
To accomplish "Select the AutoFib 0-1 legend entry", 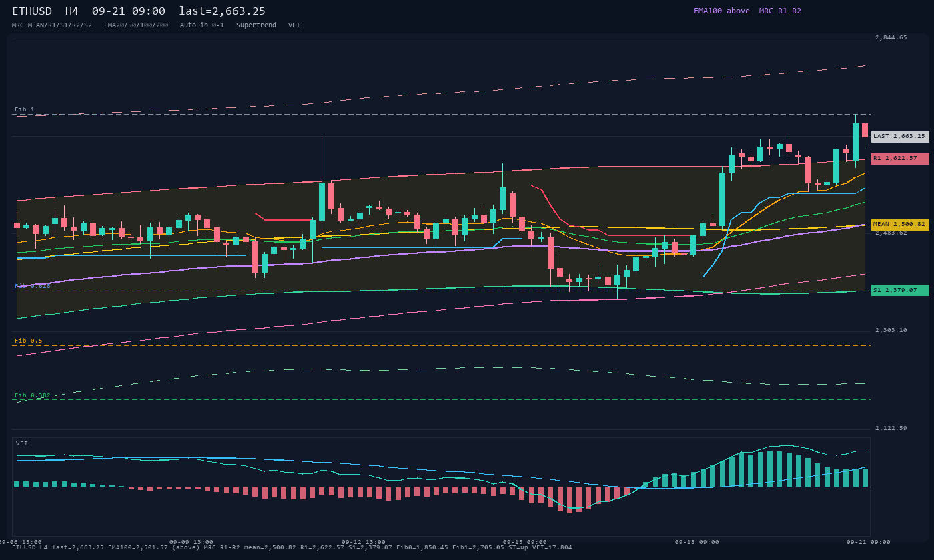I will (202, 25).
